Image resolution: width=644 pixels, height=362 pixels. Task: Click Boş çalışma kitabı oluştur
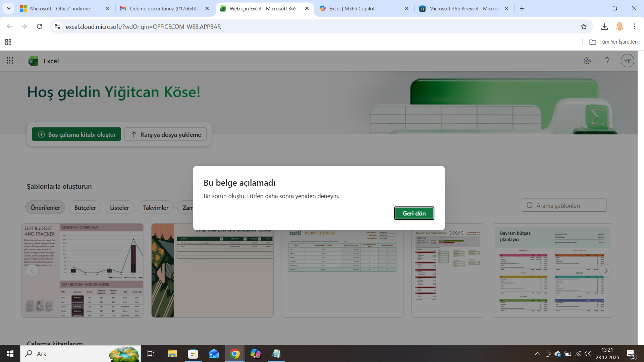click(x=76, y=134)
